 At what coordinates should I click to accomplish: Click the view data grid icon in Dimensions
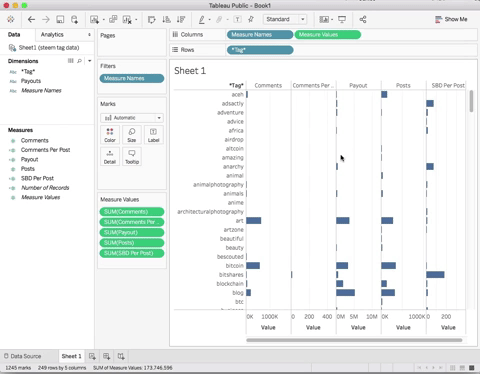click(x=71, y=61)
